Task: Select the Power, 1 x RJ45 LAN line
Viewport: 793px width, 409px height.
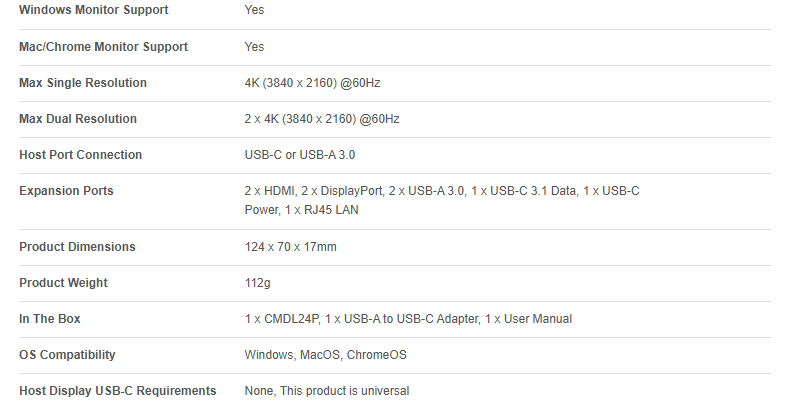Action: click(301, 210)
